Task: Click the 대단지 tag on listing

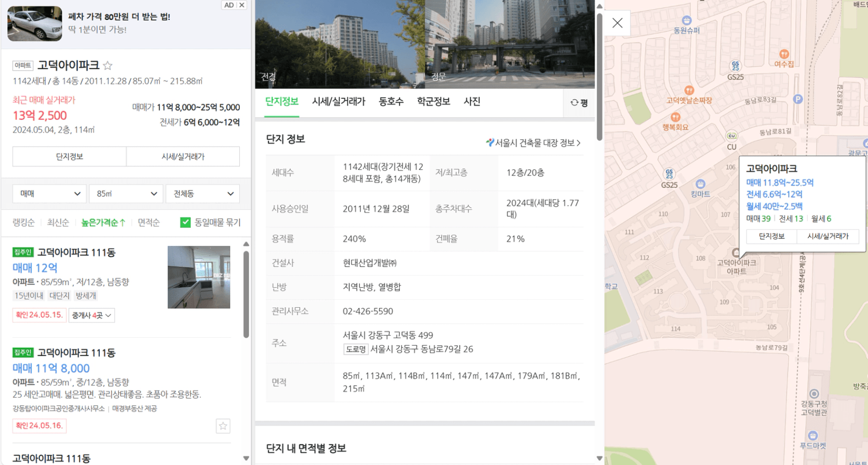Action: (x=59, y=296)
